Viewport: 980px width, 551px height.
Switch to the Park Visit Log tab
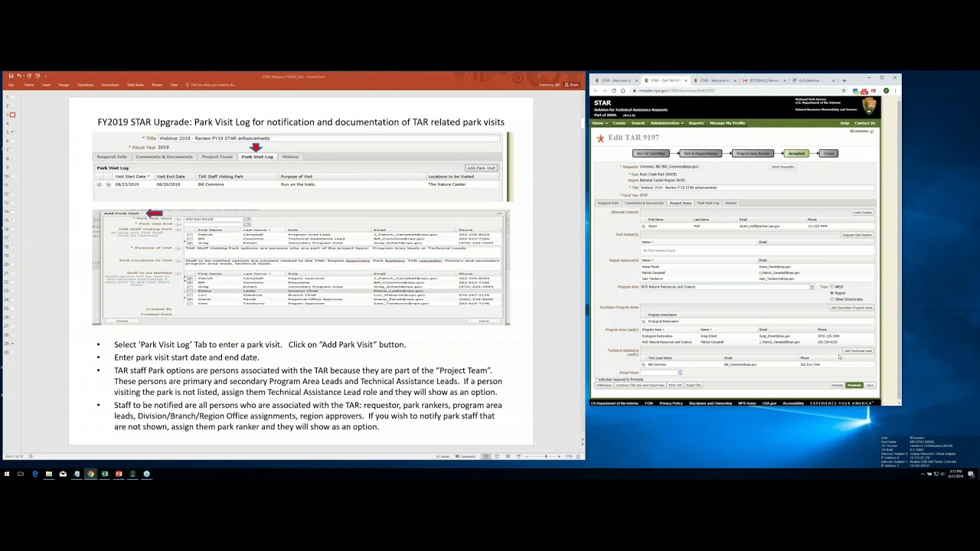tap(708, 203)
